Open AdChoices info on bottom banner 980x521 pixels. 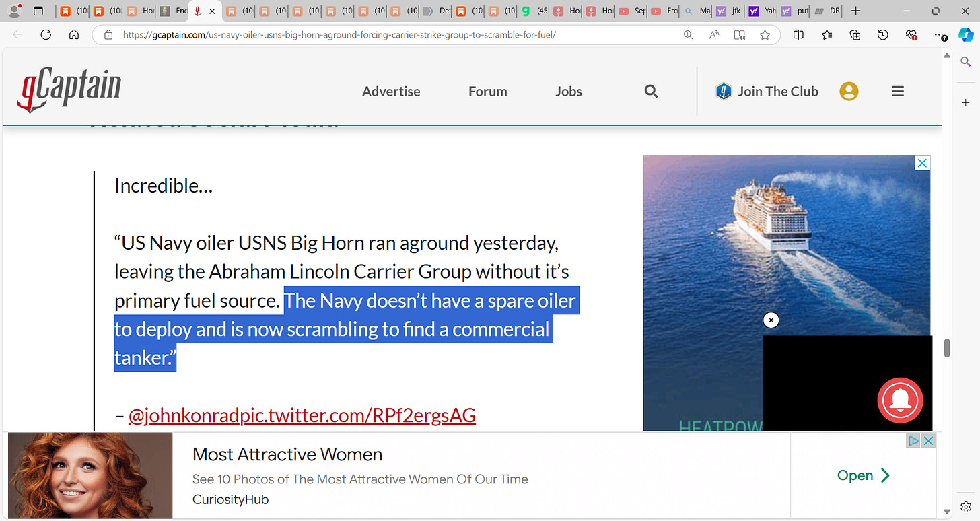[913, 441]
